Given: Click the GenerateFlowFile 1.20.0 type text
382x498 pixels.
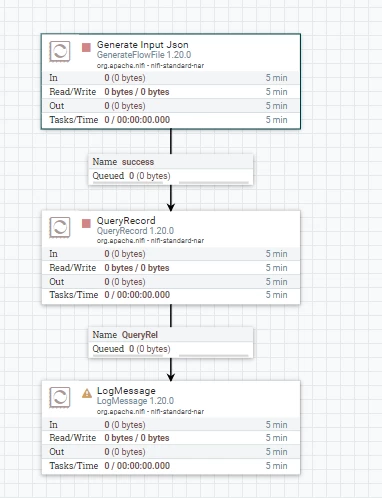Looking at the screenshot, I should pos(144,55).
